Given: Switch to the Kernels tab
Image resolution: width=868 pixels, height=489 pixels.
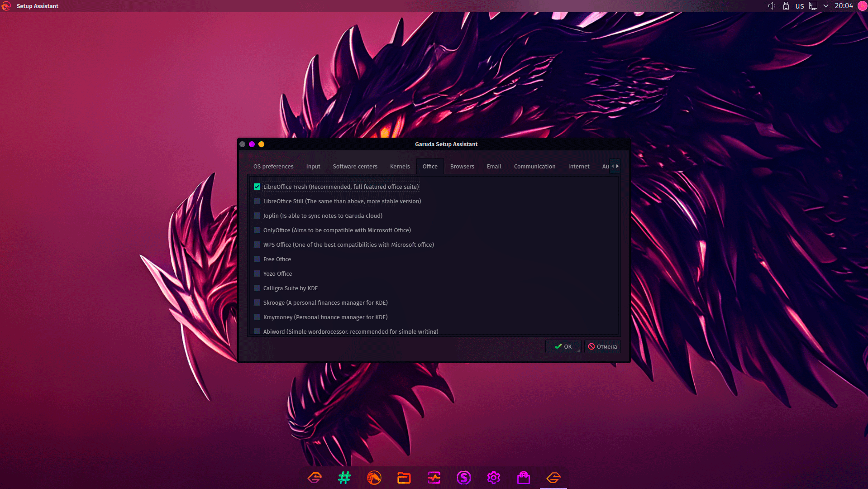Looking at the screenshot, I should pyautogui.click(x=400, y=166).
